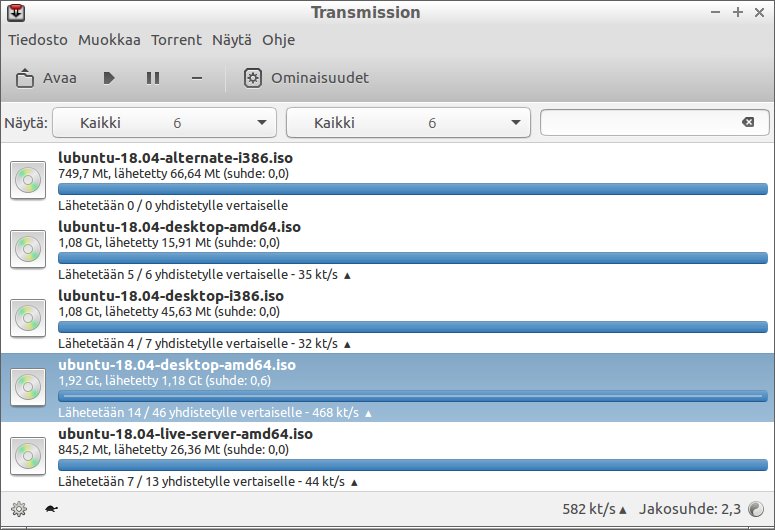775x530 pixels.
Task: Click the Jakosuhde: 2,3 ratio text
Action: click(x=690, y=509)
